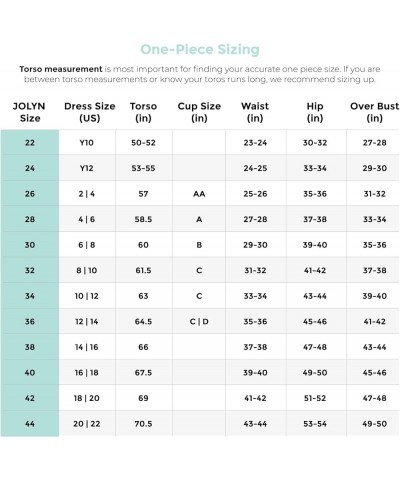The image size is (400, 480).
Task: Select the 49-50 over bust cell
Action: pyautogui.click(x=375, y=424)
